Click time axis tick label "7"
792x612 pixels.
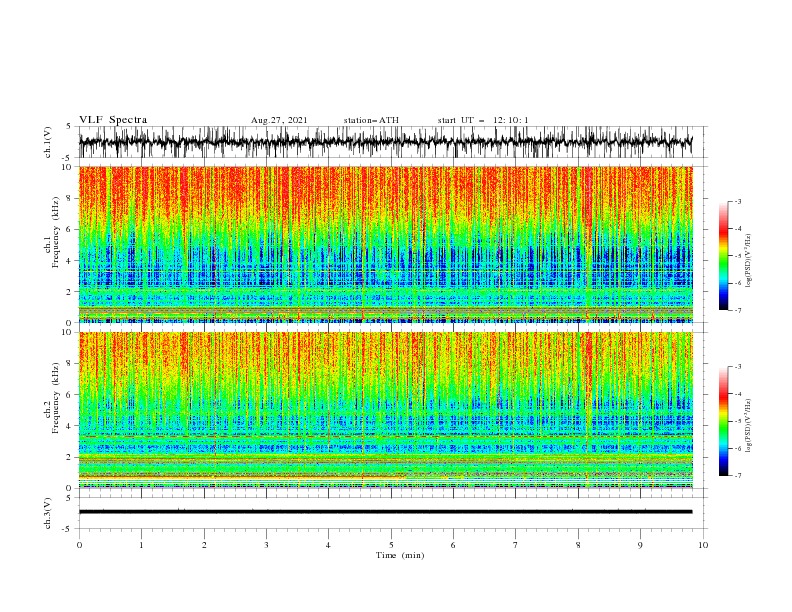click(515, 545)
